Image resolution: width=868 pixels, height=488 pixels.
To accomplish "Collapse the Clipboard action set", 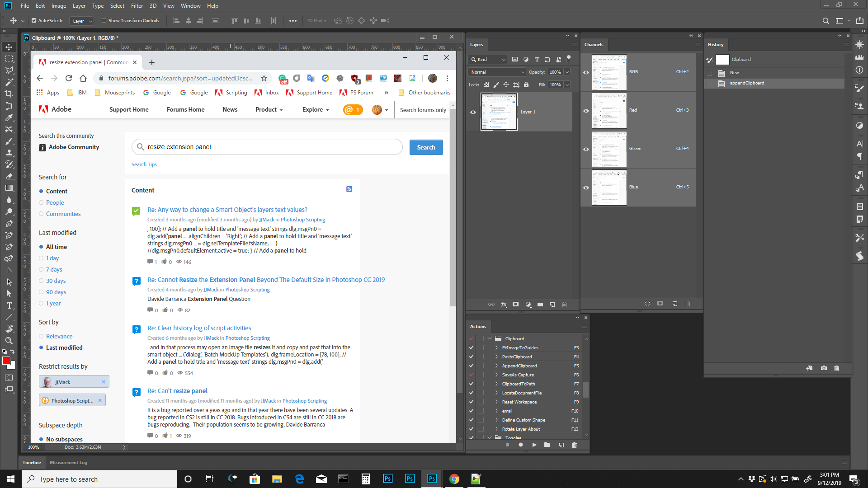I will pos(489,338).
